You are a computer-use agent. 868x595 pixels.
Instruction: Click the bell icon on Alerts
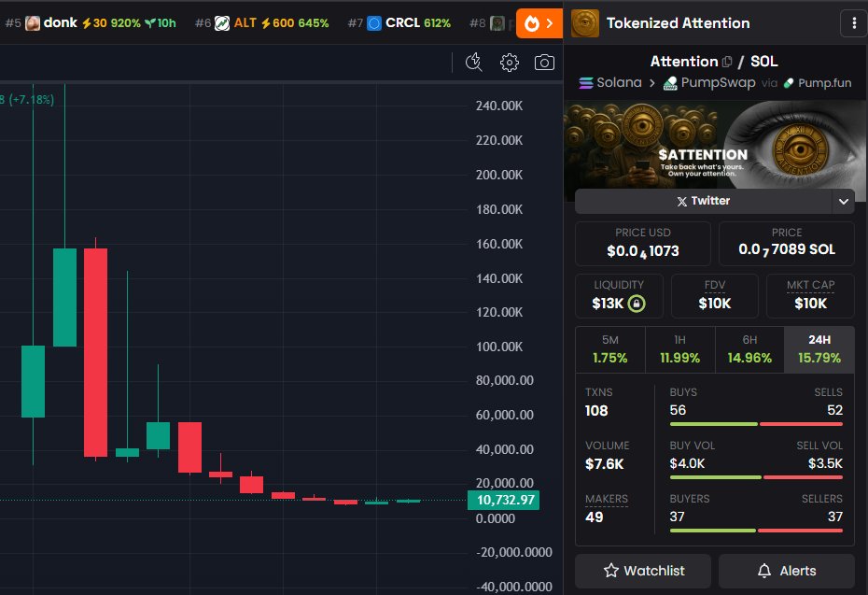coord(764,571)
